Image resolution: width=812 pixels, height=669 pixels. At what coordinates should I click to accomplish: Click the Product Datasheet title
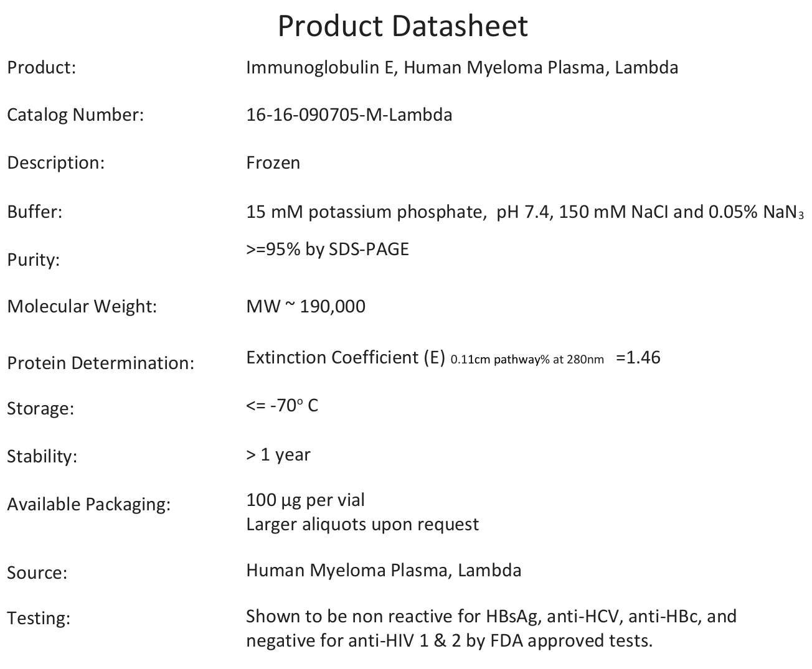[403, 26]
